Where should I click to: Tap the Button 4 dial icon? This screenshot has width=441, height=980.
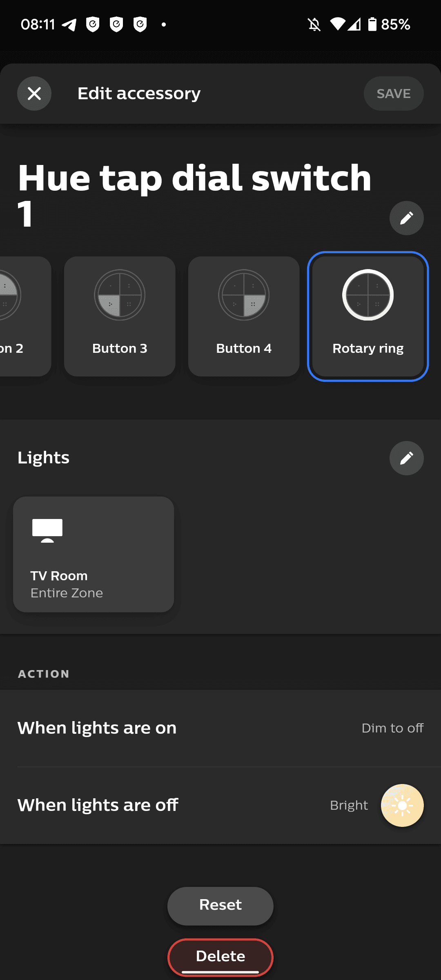(x=244, y=295)
